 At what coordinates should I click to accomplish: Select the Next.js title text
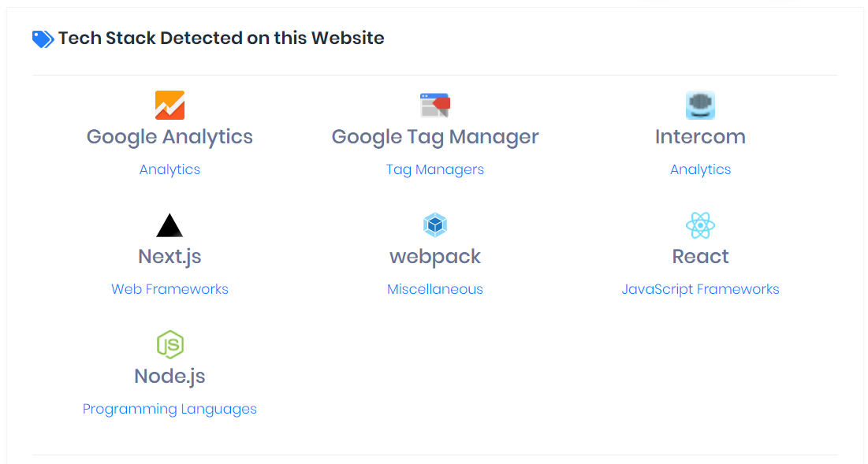(x=170, y=257)
